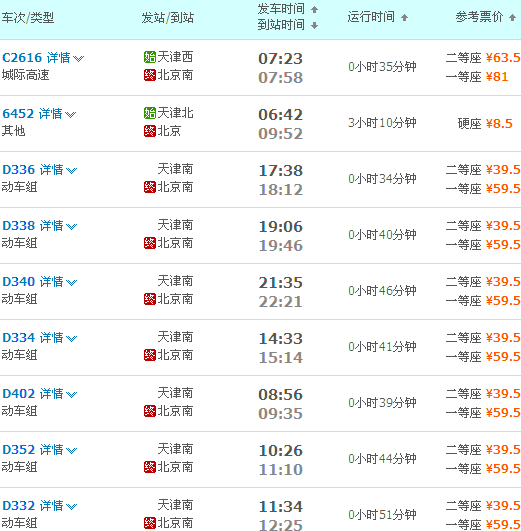Expand details chevron for train 6452
The width and height of the screenshot is (521, 531).
pyautogui.click(x=70, y=114)
